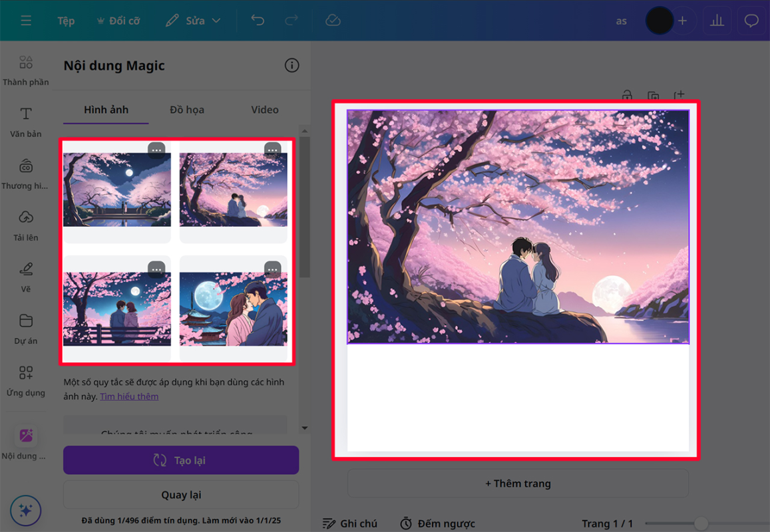The height and width of the screenshot is (532, 770).
Task: Select the couple on bench thumbnail
Action: pyautogui.click(x=117, y=309)
